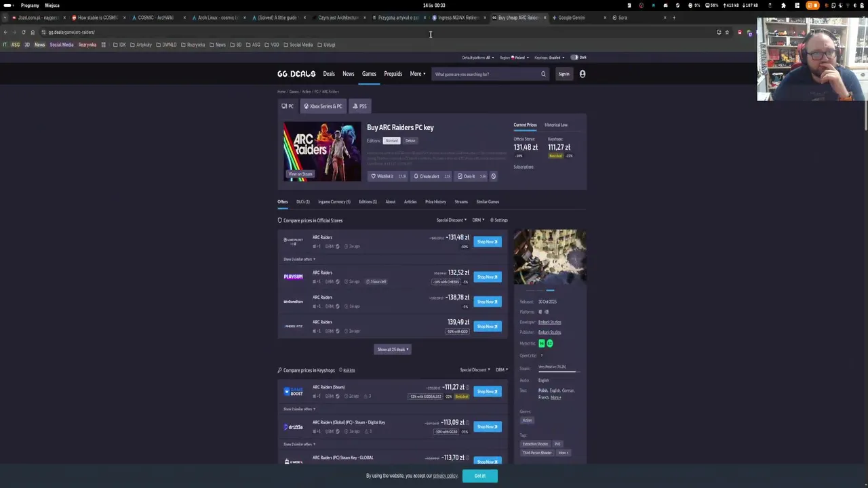Click the info icon beside 111,27 zł price
868x488 pixels.
pos(467,387)
